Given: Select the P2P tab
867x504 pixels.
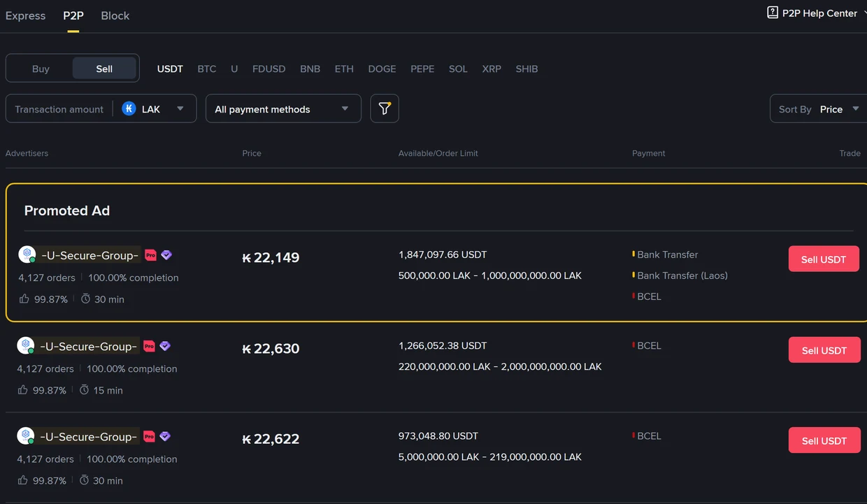Looking at the screenshot, I should pos(73,15).
